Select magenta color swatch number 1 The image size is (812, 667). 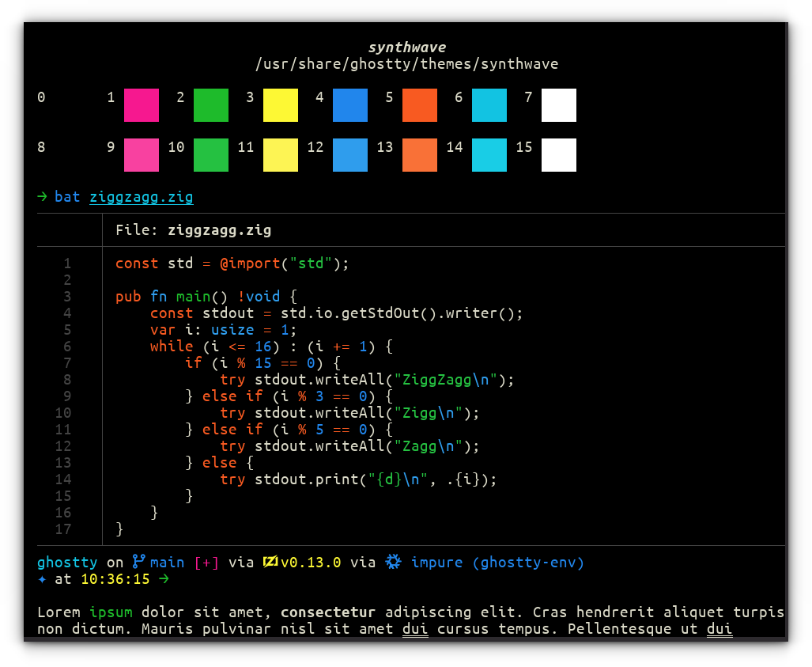click(141, 105)
